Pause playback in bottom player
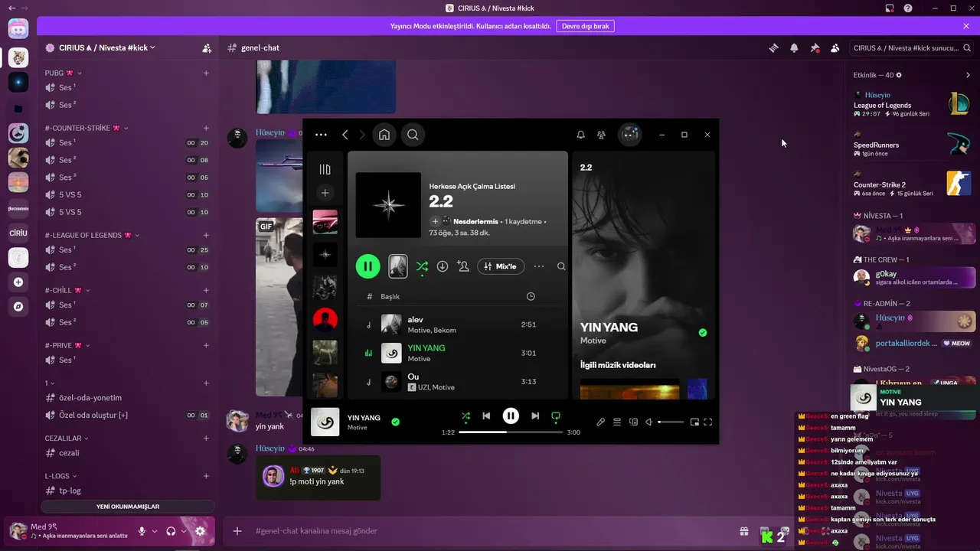 [511, 416]
